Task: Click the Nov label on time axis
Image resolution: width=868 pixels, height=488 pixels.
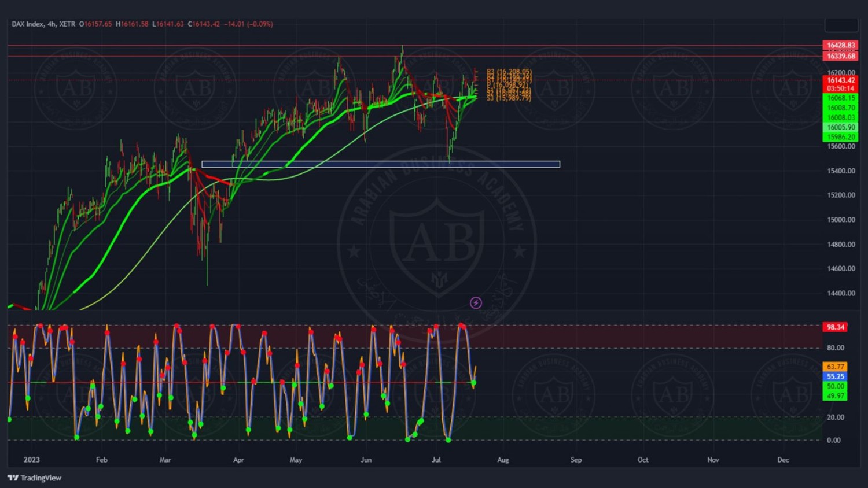Action: pos(713,460)
